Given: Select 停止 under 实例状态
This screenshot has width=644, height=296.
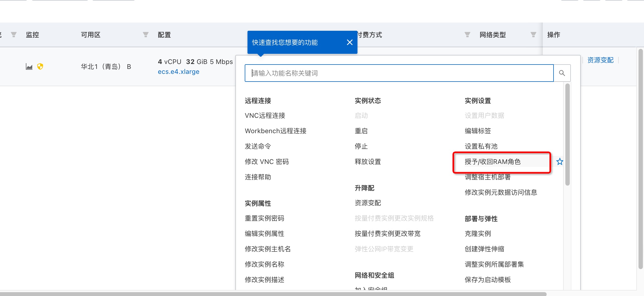Looking at the screenshot, I should [361, 146].
